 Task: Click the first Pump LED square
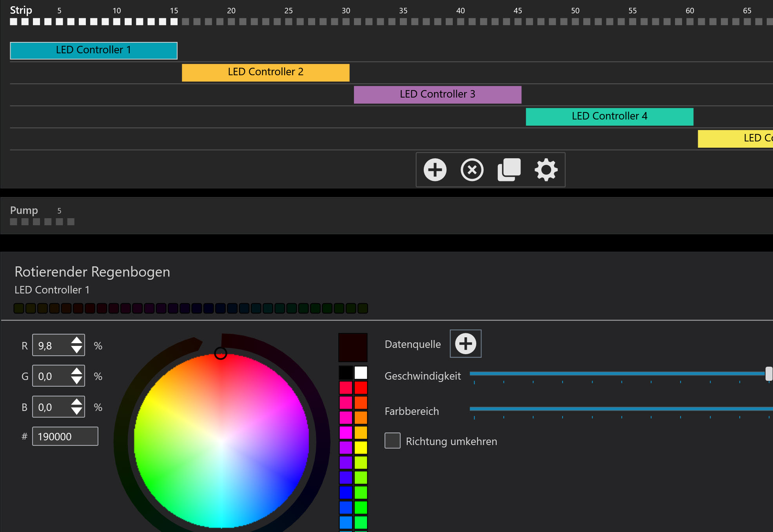click(14, 222)
